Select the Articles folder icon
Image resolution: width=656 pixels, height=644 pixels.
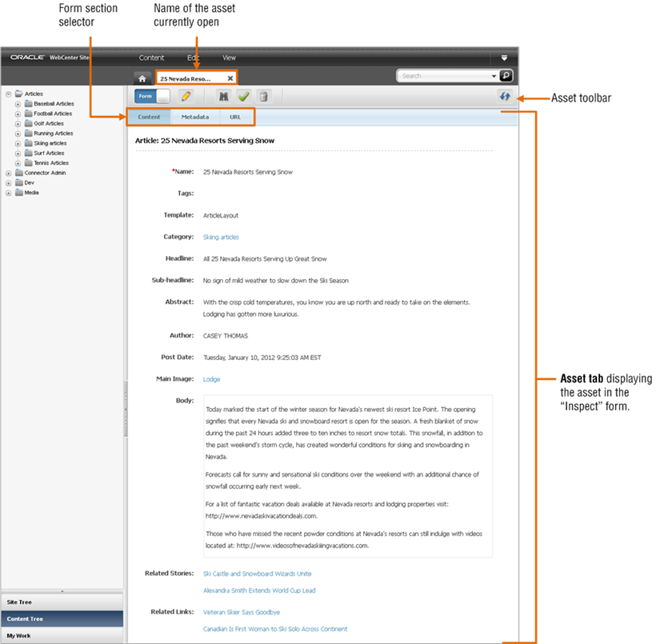click(x=19, y=94)
